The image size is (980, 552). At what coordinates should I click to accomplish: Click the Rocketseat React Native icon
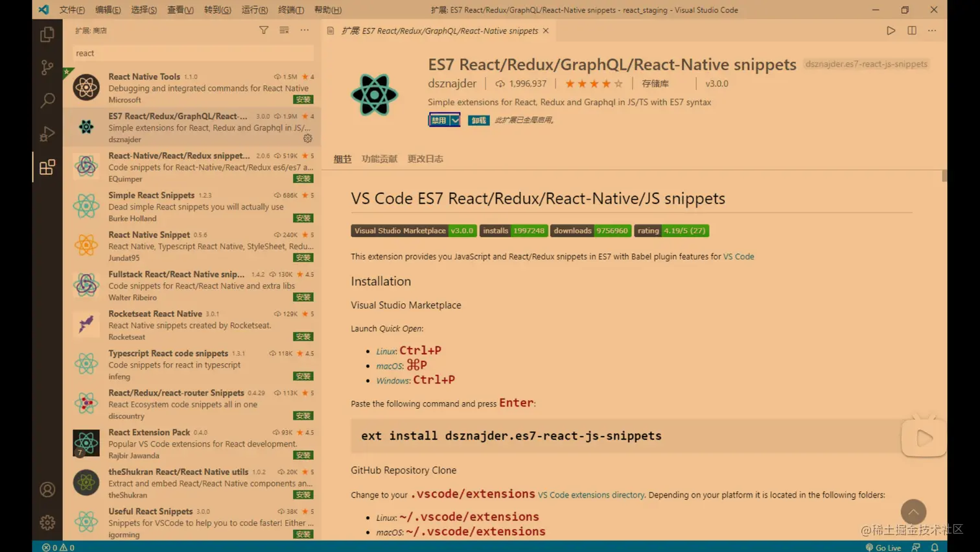[86, 325]
